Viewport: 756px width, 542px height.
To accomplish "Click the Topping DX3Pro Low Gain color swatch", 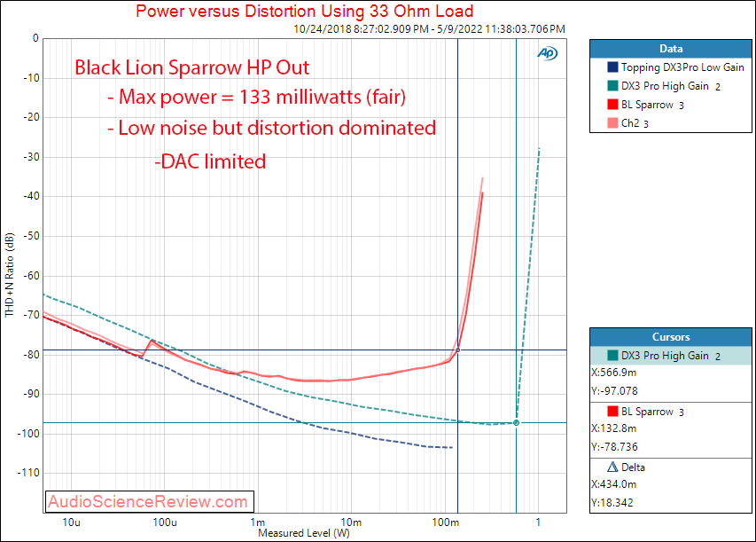I will (612, 67).
